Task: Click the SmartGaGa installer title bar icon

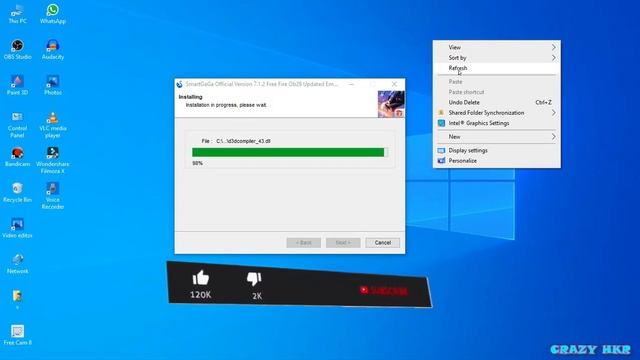Action: 179,84
